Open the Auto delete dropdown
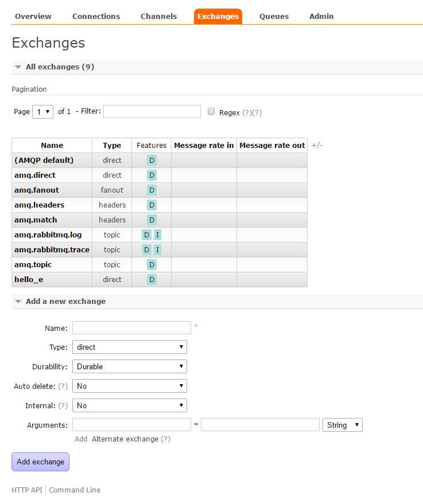423x504 pixels. click(130, 386)
